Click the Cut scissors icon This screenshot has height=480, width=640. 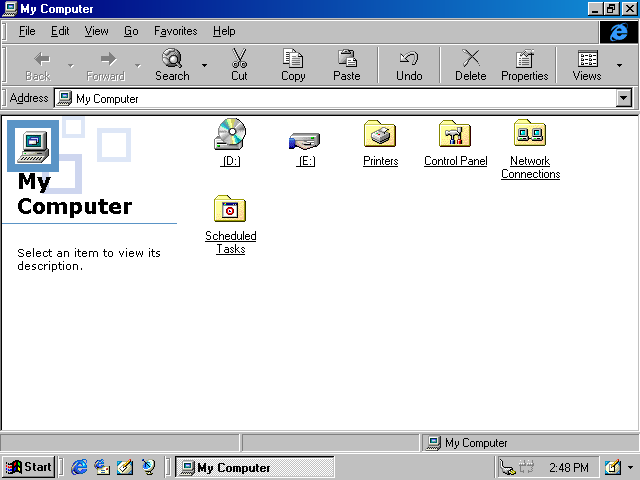click(x=239, y=58)
